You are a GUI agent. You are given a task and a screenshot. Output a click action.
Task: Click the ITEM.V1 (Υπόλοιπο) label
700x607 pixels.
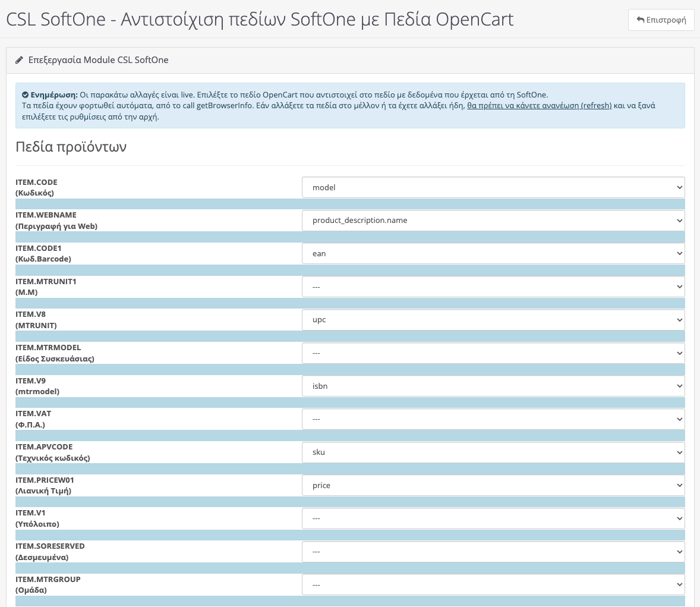click(x=37, y=518)
